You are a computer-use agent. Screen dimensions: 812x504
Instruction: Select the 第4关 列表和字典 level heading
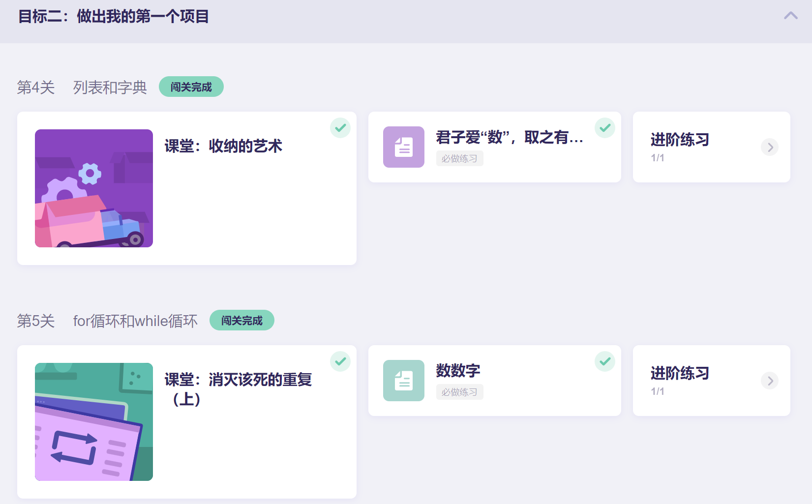click(82, 87)
